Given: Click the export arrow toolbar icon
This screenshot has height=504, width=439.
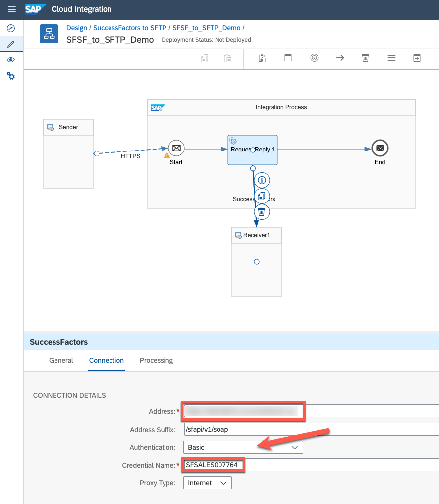Looking at the screenshot, I should (x=417, y=58).
